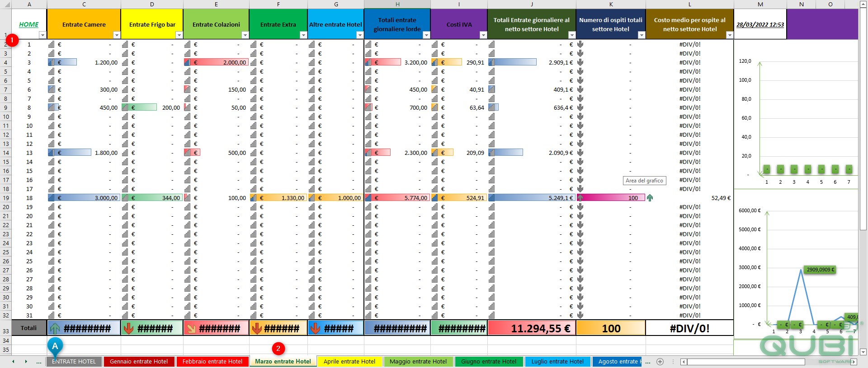
Task: Click the next sheet navigation arrow
Action: click(x=26, y=362)
